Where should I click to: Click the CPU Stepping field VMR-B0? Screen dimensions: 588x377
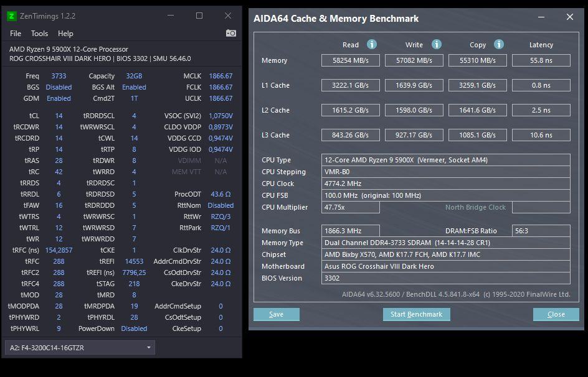tap(446, 172)
